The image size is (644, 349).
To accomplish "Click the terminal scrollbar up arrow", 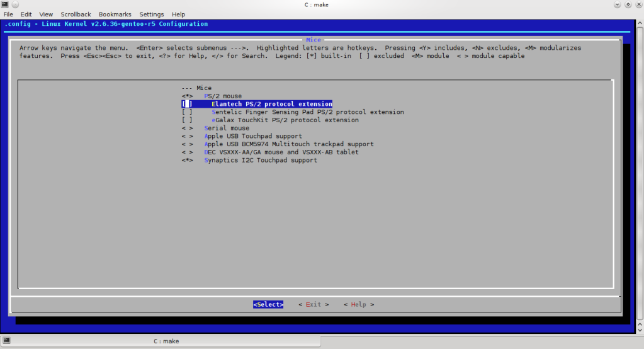I will [x=640, y=23].
